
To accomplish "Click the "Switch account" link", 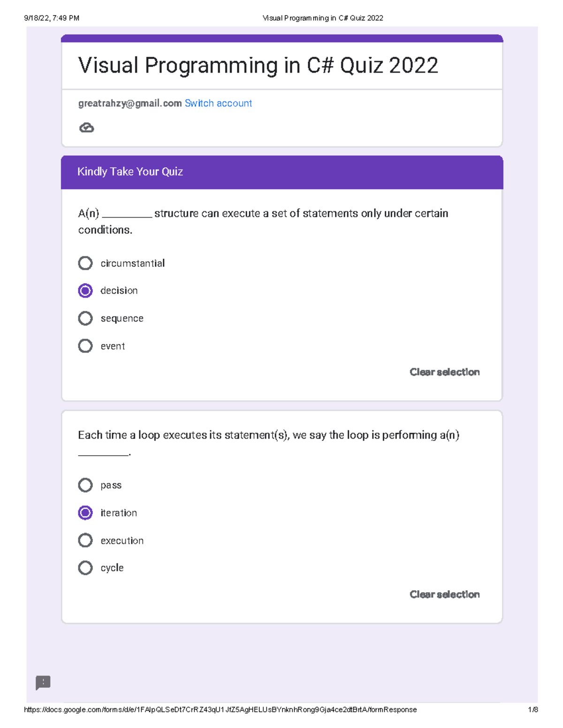I will coord(218,103).
